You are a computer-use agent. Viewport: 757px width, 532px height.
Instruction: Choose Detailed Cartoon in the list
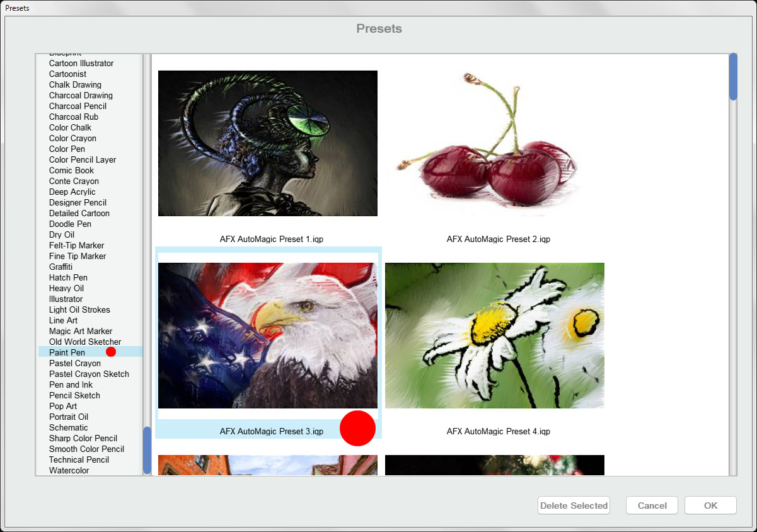(x=79, y=213)
